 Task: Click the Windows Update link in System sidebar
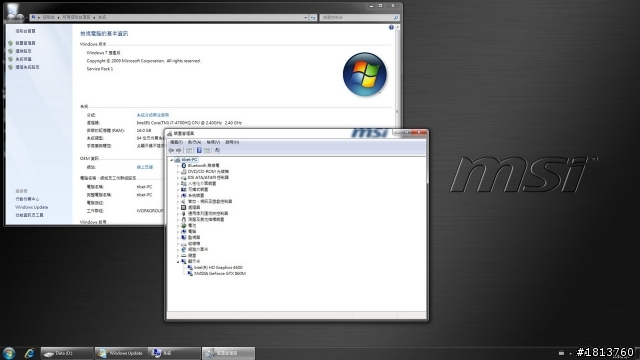(31, 207)
